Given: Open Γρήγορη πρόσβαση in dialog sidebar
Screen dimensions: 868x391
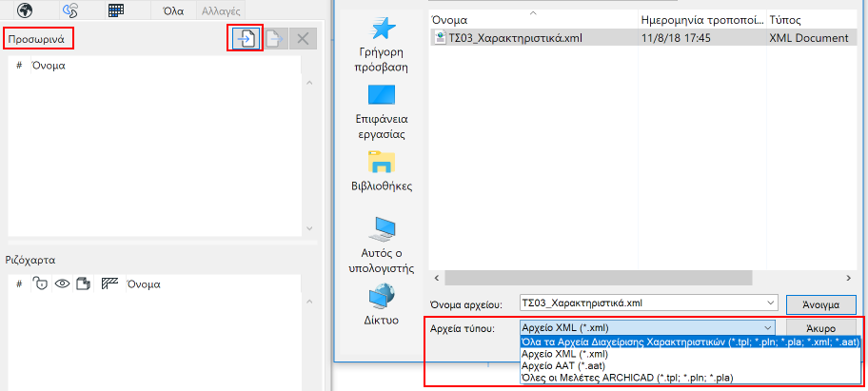Looking at the screenshot, I should 381,46.
